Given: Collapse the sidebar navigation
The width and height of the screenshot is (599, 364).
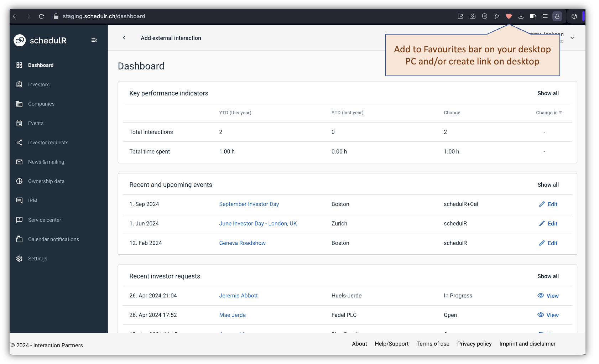Looking at the screenshot, I should (94, 40).
